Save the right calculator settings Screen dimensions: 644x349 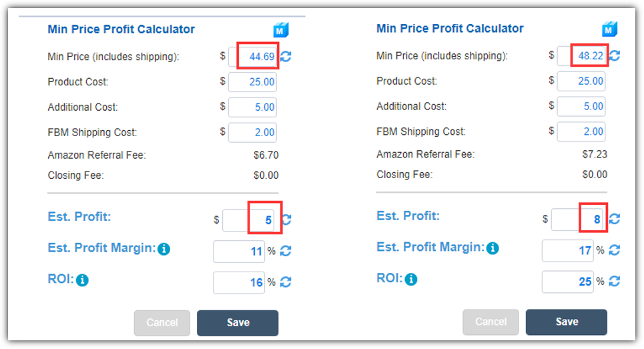[567, 322]
